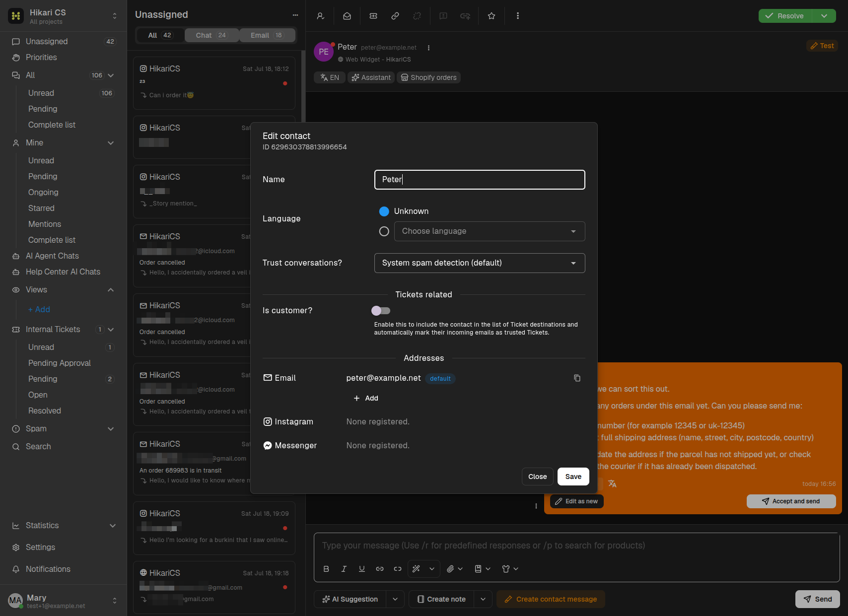Click the PE contact avatar
The width and height of the screenshot is (848, 616).
[324, 52]
